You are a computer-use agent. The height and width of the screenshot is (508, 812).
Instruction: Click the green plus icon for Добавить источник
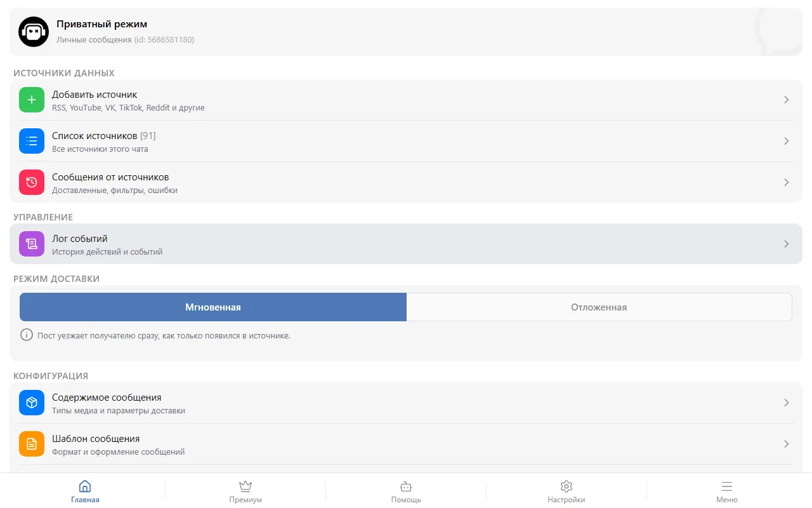pyautogui.click(x=32, y=100)
